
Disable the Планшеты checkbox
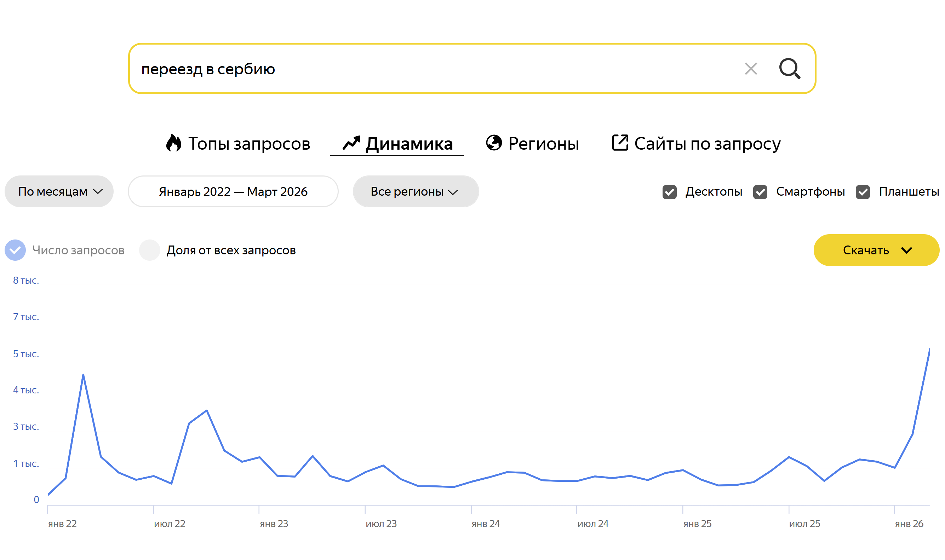pyautogui.click(x=863, y=192)
